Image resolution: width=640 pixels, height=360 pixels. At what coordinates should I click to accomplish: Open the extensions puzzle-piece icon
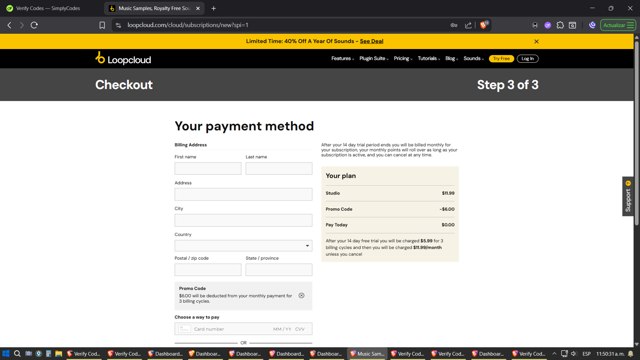pos(560,25)
